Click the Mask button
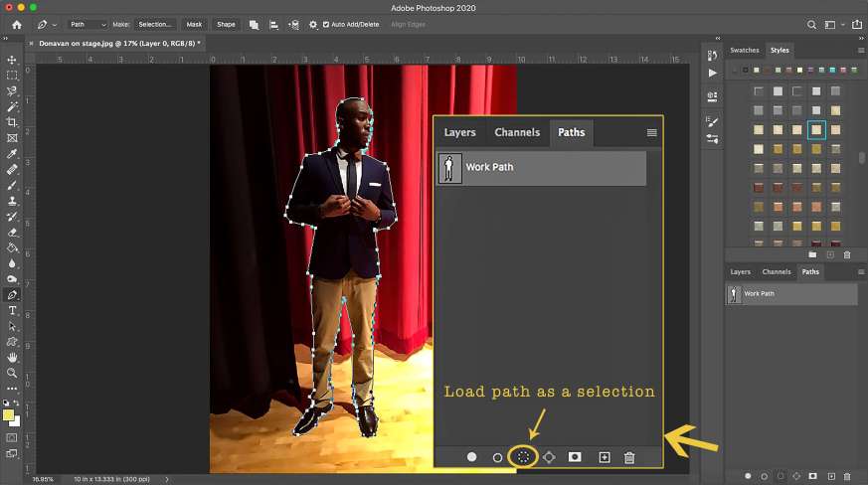The width and height of the screenshot is (868, 485). 194,24
